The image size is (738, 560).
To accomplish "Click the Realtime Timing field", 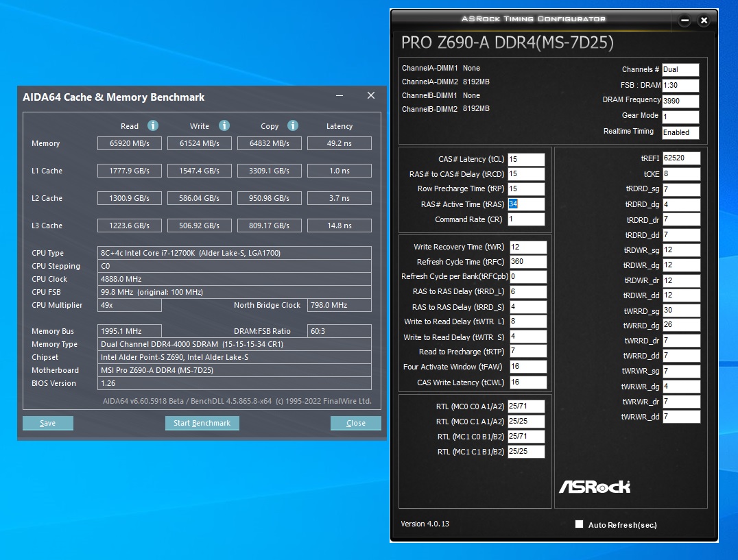I will point(680,132).
